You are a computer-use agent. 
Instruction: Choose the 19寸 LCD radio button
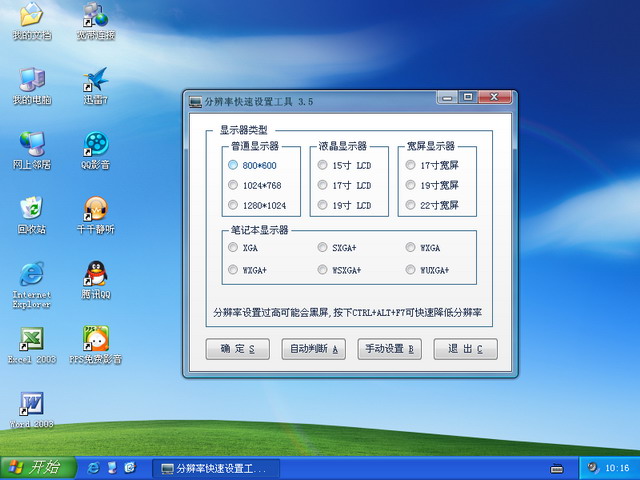point(323,205)
